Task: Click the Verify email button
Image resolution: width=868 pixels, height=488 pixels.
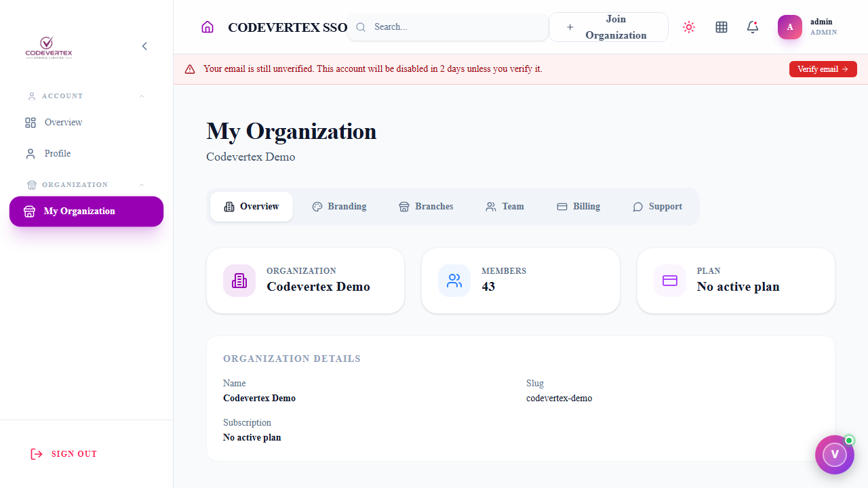Action: 823,69
